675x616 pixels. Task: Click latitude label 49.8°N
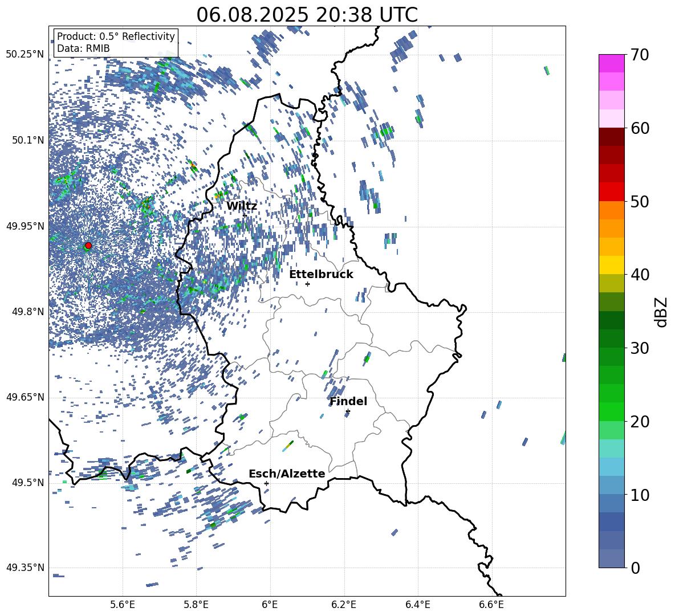[x=29, y=312]
